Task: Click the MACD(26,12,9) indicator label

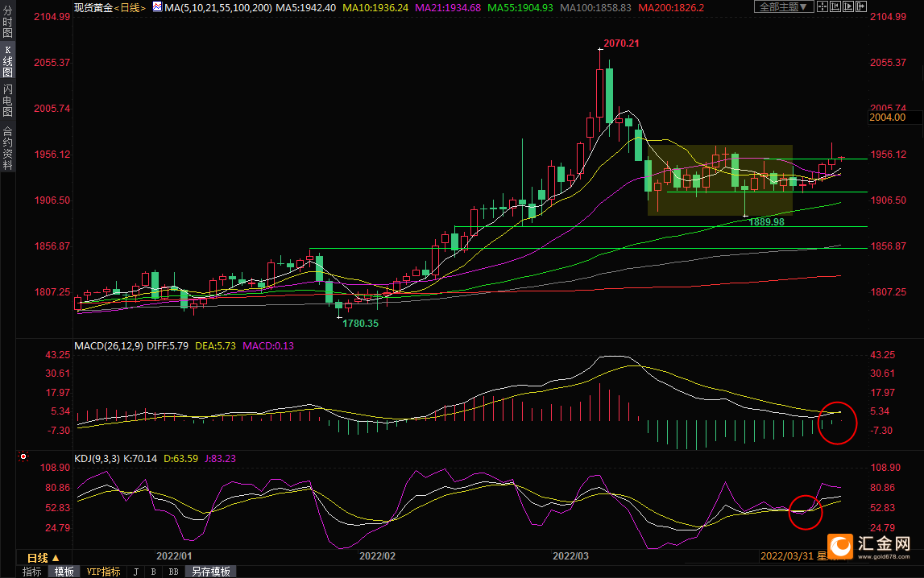Action: pyautogui.click(x=109, y=345)
